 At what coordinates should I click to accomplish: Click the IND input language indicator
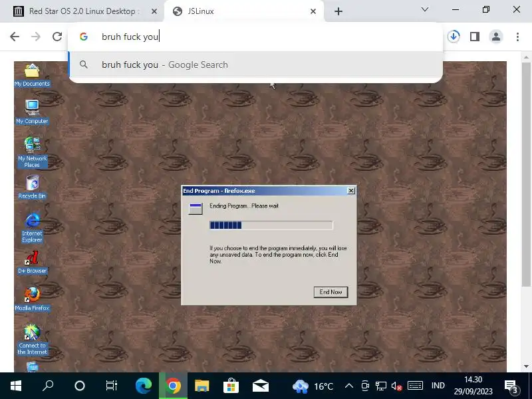(x=438, y=386)
